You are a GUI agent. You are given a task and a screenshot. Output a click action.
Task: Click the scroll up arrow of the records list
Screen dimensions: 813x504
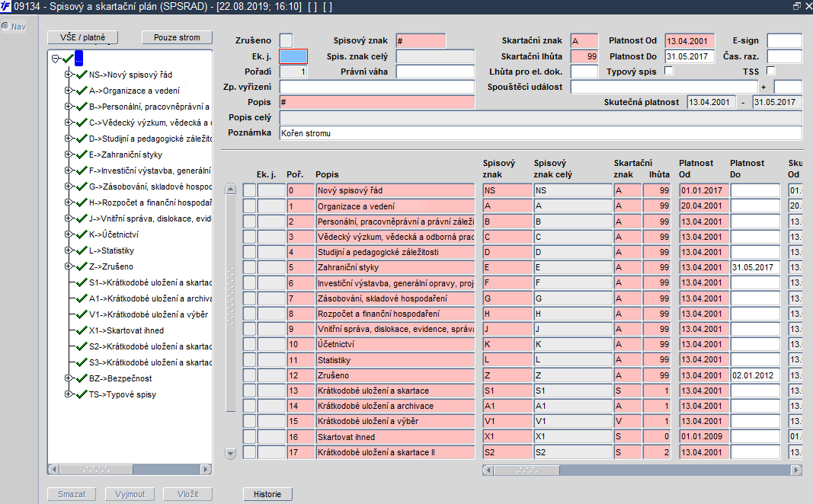click(232, 190)
